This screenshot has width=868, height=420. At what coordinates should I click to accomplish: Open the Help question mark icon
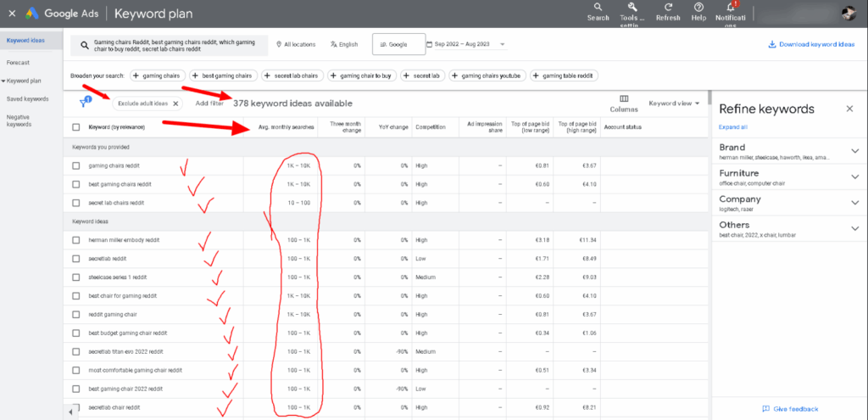[x=698, y=7]
